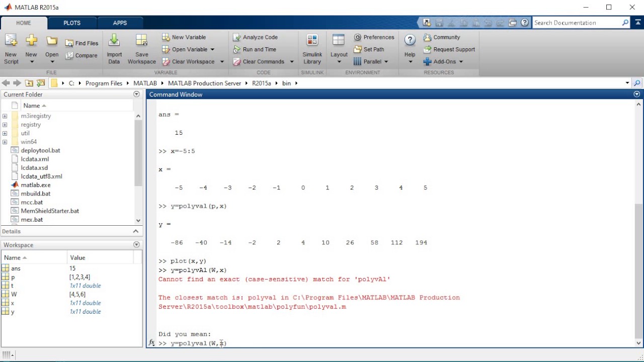The image size is (644, 362).
Task: Expand the m3iregistry folder
Action: point(5,116)
